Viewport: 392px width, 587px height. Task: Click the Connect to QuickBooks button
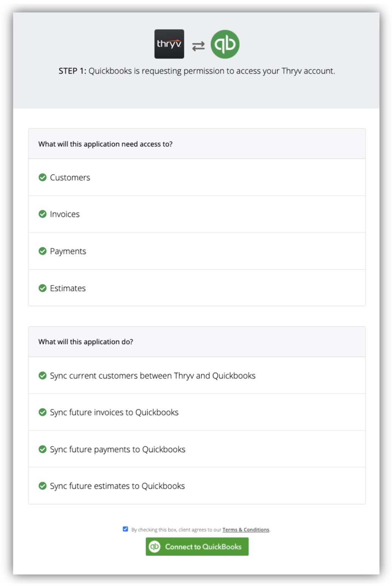click(x=197, y=547)
